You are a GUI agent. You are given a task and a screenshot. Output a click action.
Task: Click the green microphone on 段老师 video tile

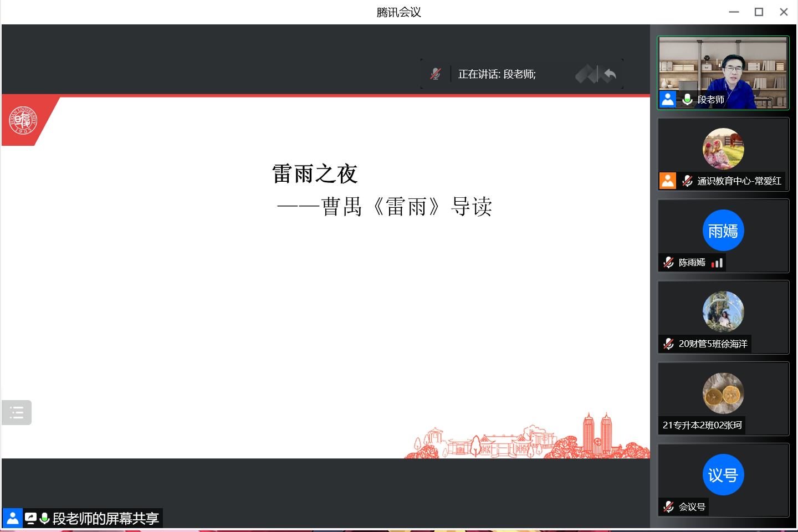pos(687,99)
